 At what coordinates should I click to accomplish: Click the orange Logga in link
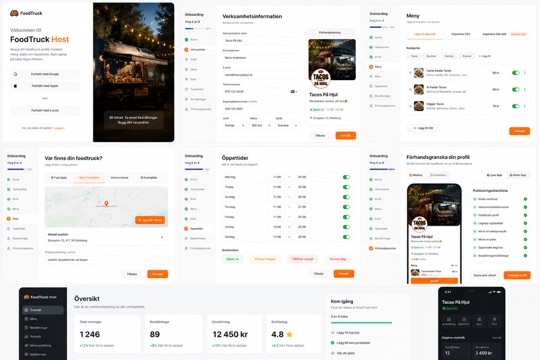pos(59,128)
